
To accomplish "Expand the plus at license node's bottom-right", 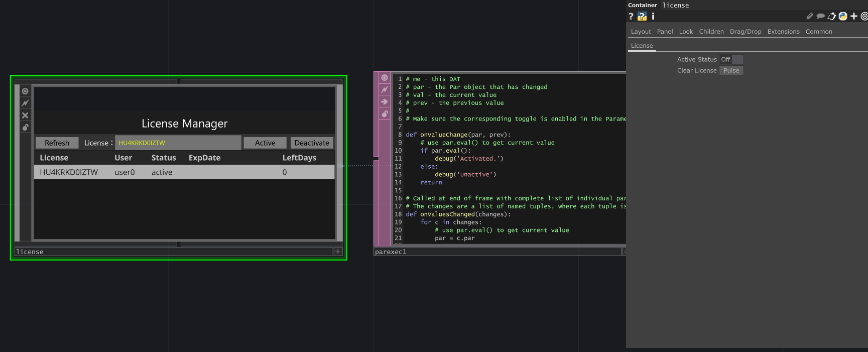I will pyautogui.click(x=338, y=252).
